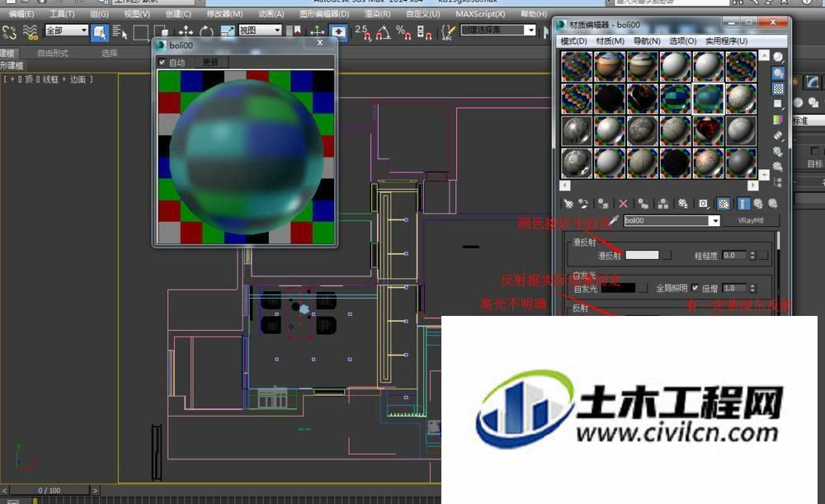Click the 线框 viewport shading label

coord(50,79)
